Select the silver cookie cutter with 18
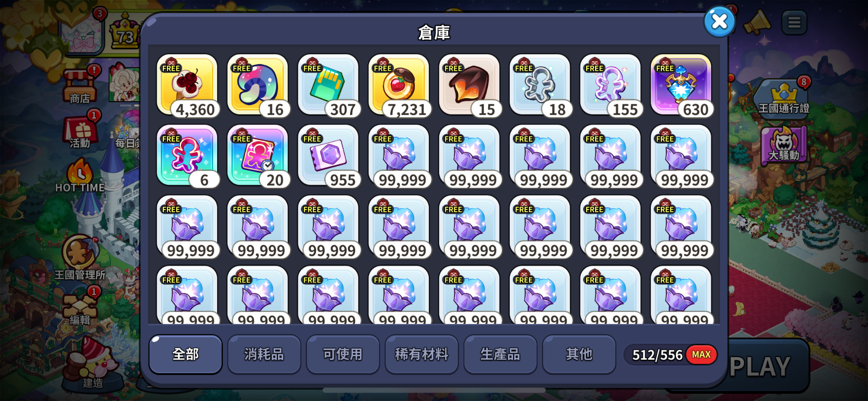Image resolution: width=868 pixels, height=401 pixels. pos(540,85)
